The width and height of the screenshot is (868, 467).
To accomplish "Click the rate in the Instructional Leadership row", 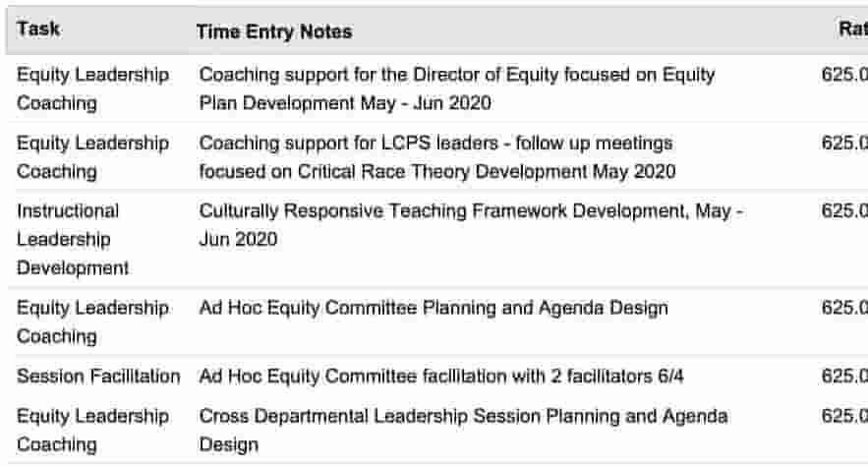I will coord(844,211).
